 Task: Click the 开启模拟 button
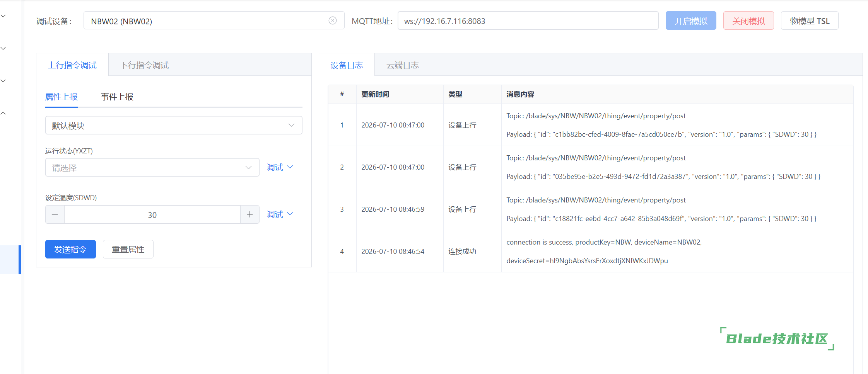tap(691, 20)
